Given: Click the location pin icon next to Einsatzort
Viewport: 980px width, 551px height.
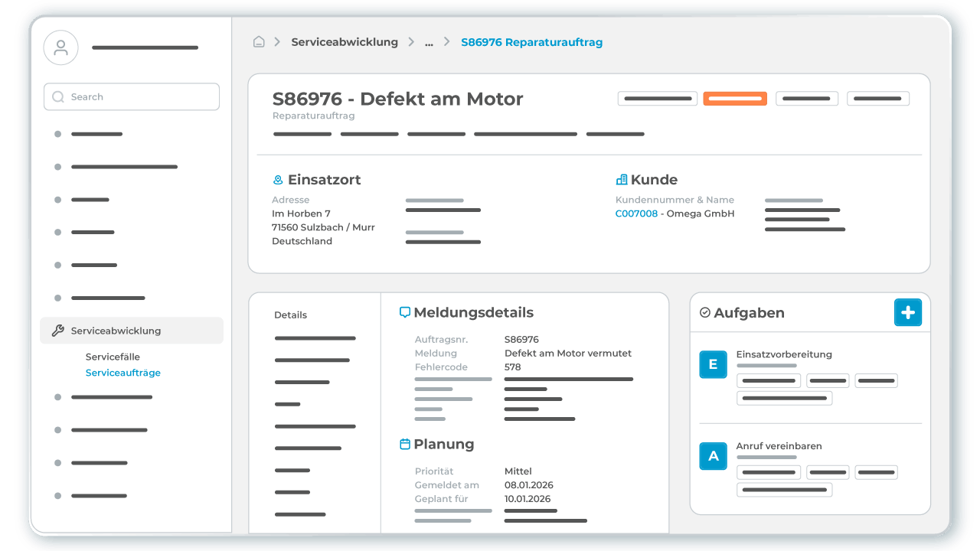Looking at the screenshot, I should tap(277, 179).
